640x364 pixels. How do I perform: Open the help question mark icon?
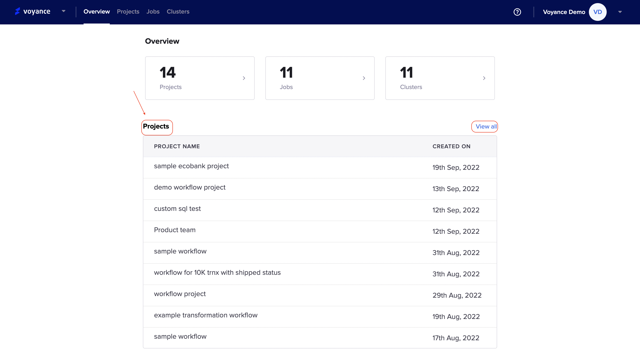click(x=517, y=12)
